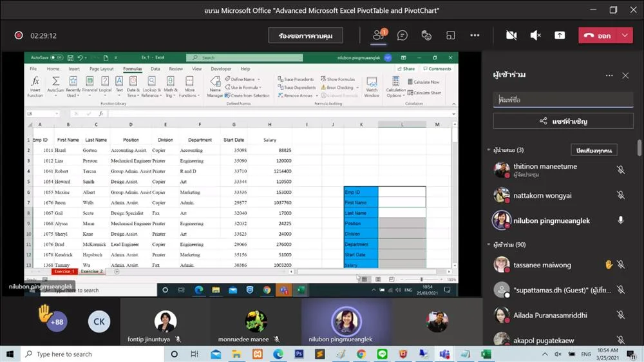Open the Data tab in shared Excel

pos(155,69)
